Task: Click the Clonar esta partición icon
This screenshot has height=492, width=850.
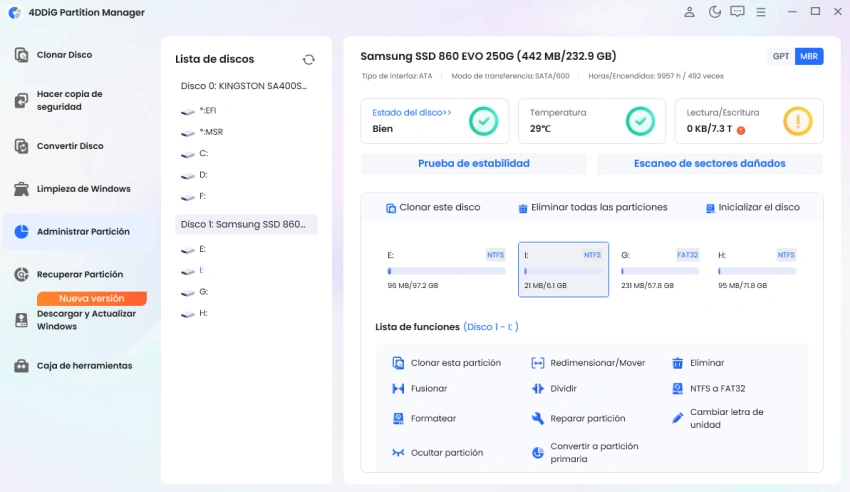Action: [398, 363]
